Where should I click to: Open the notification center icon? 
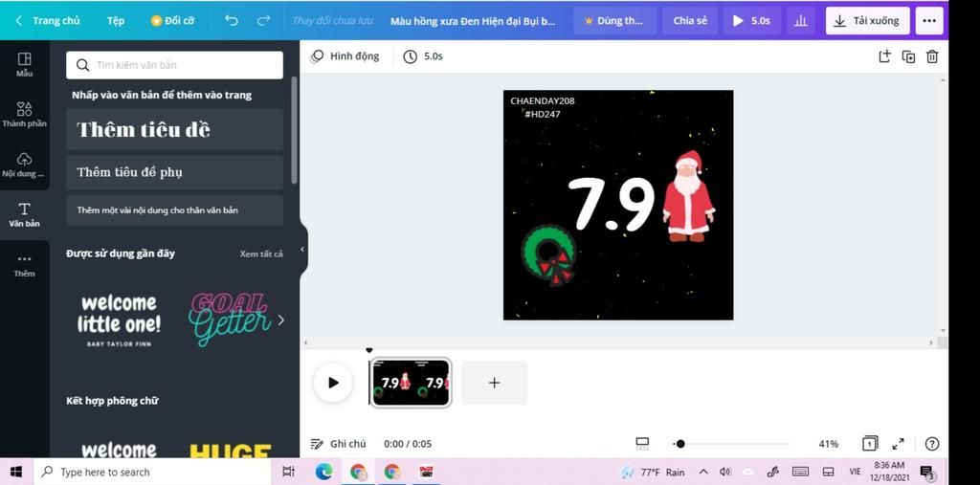(926, 473)
